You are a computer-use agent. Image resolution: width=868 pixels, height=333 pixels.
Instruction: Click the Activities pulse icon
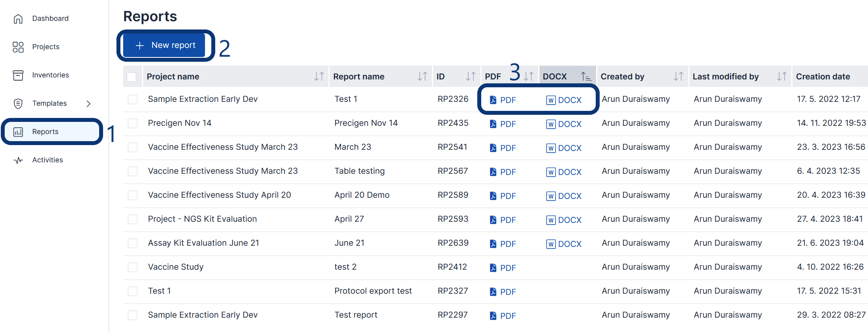click(x=18, y=160)
